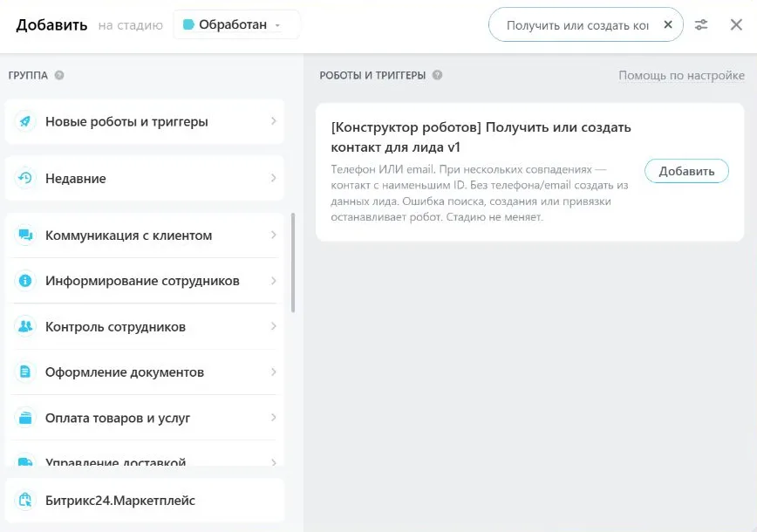
Task: Click the rocket icon for new robots
Action: click(25, 121)
